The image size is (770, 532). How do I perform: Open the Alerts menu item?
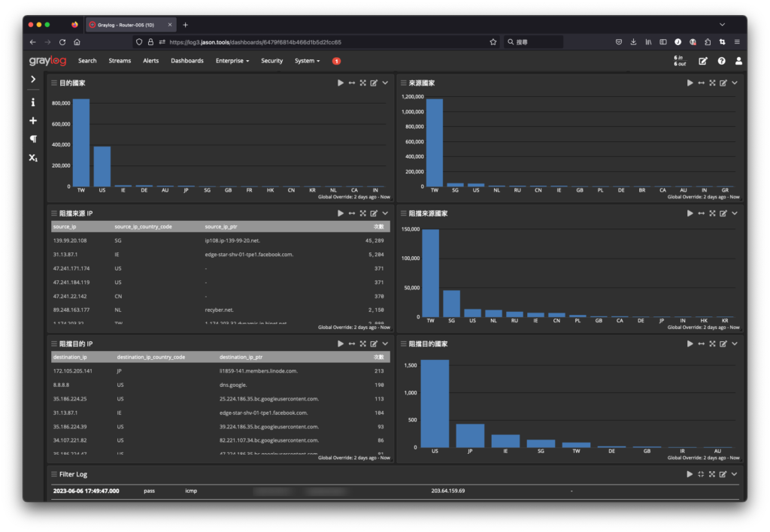pyautogui.click(x=150, y=61)
